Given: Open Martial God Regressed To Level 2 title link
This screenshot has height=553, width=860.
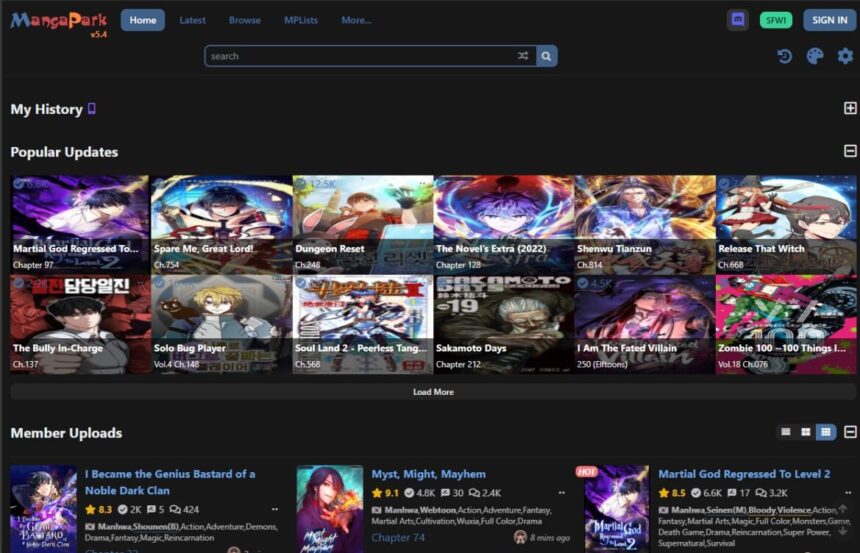Looking at the screenshot, I should [x=744, y=474].
